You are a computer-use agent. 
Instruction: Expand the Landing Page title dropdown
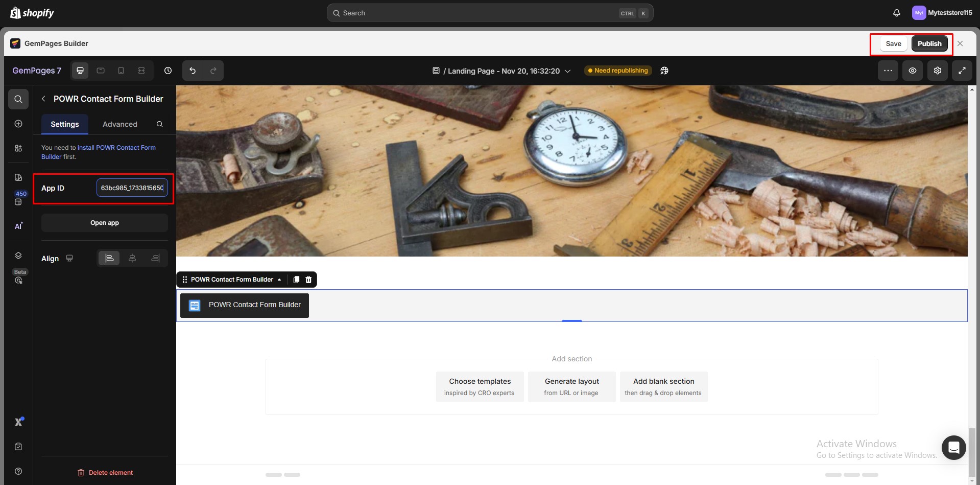point(567,71)
